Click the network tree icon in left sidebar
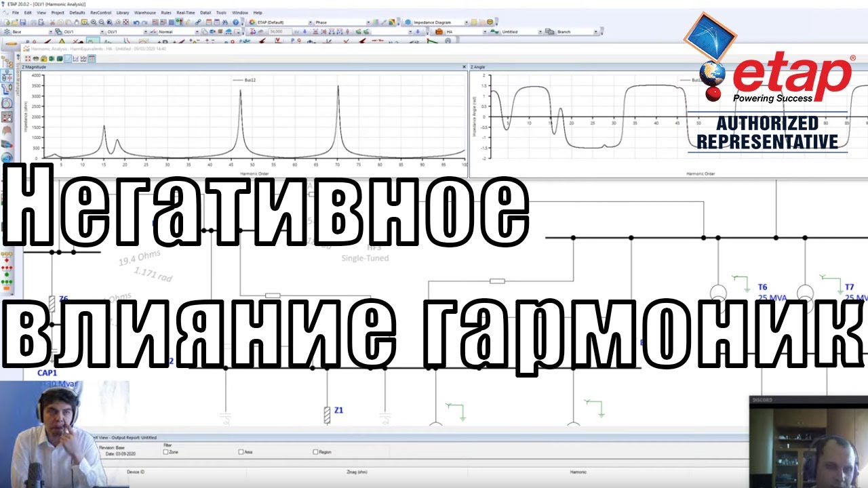868x488 pixels. (x=8, y=62)
